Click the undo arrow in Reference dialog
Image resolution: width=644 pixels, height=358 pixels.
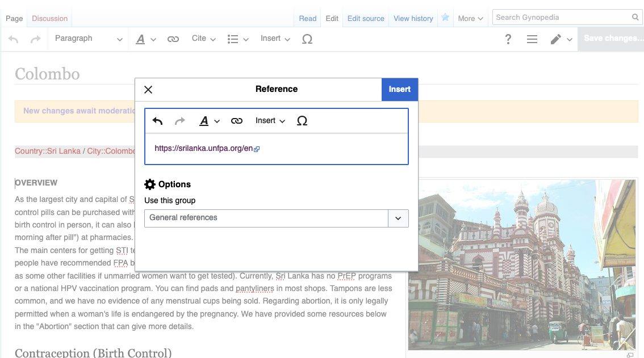(x=158, y=121)
